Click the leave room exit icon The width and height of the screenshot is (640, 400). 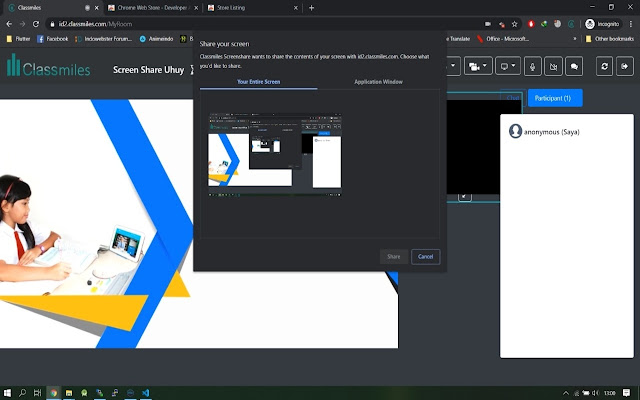click(624, 66)
